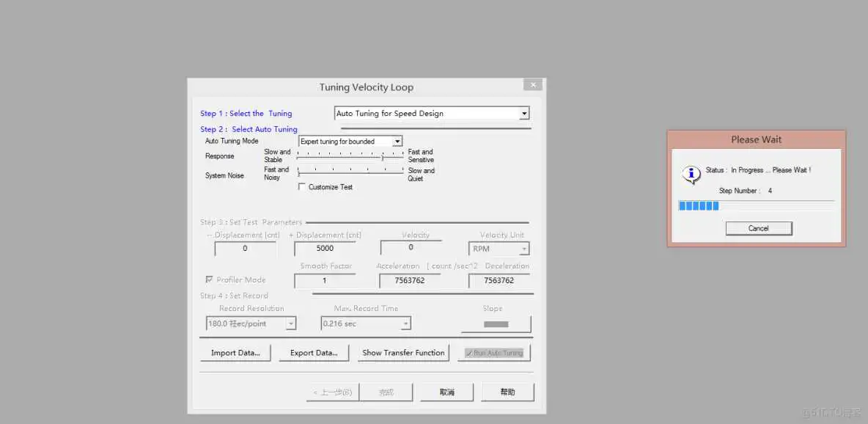
Task: Cancel the in-progress auto tuning
Action: [758, 228]
